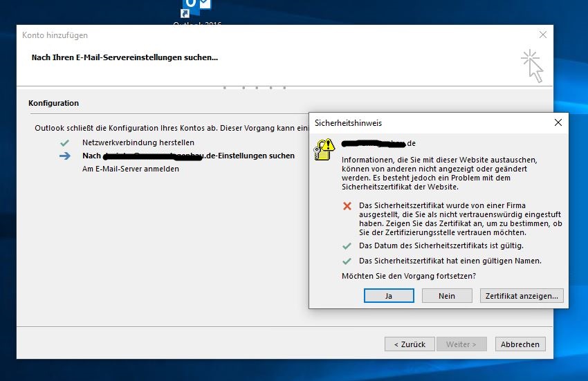Decline with the Nein button
588x381 pixels.
click(447, 296)
